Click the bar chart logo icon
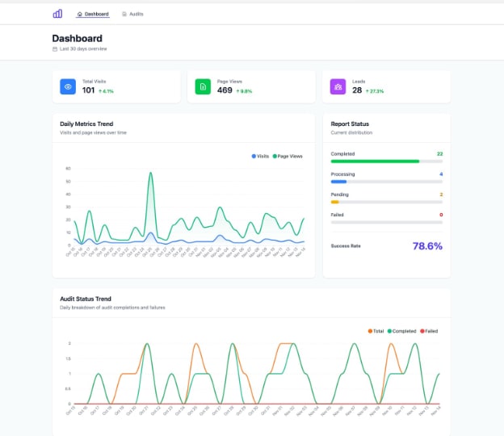504x436 pixels. click(57, 14)
